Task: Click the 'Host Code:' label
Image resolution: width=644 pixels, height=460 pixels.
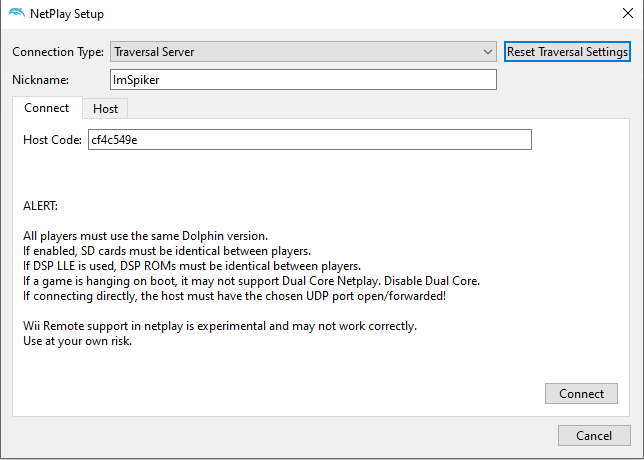Action: (52, 140)
